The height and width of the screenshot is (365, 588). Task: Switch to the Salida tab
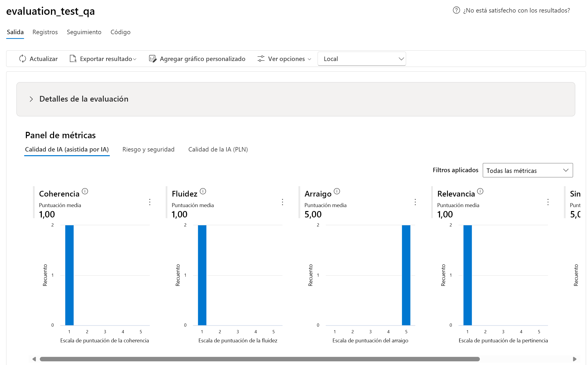[15, 32]
